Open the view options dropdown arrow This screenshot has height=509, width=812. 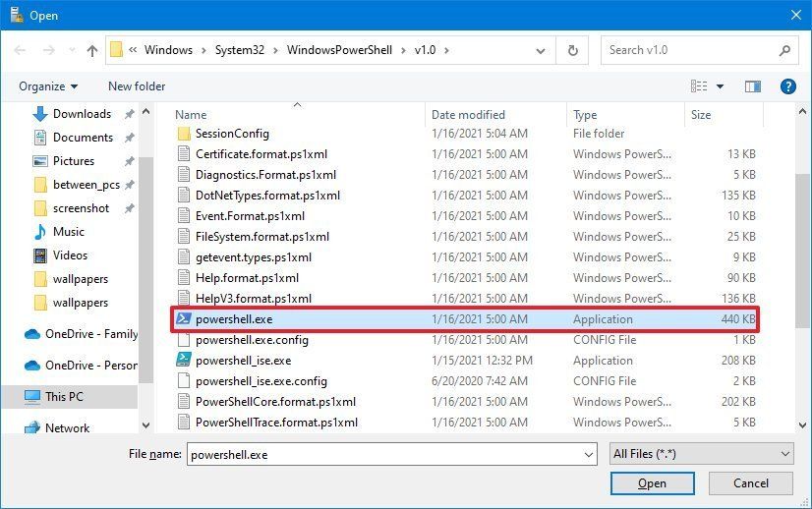click(x=720, y=86)
